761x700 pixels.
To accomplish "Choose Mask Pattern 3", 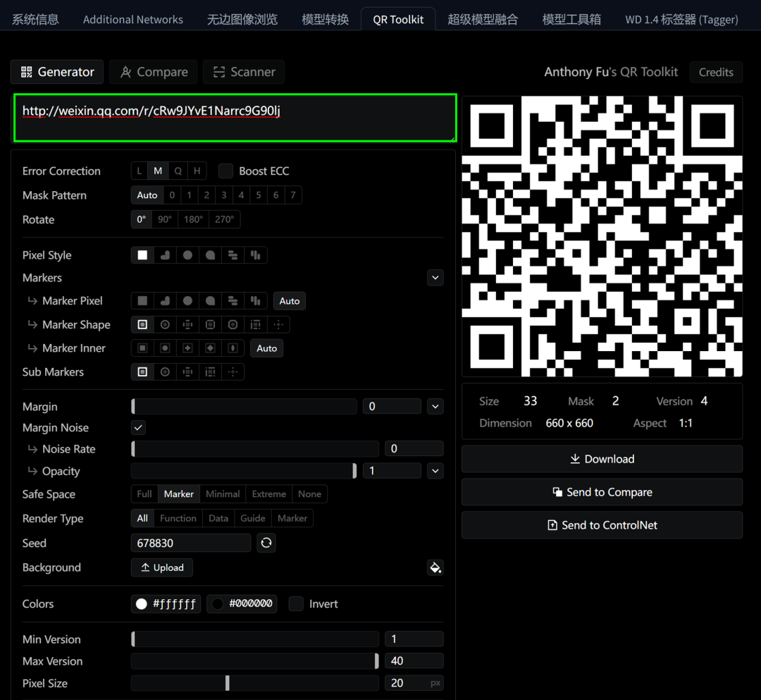I will (224, 195).
